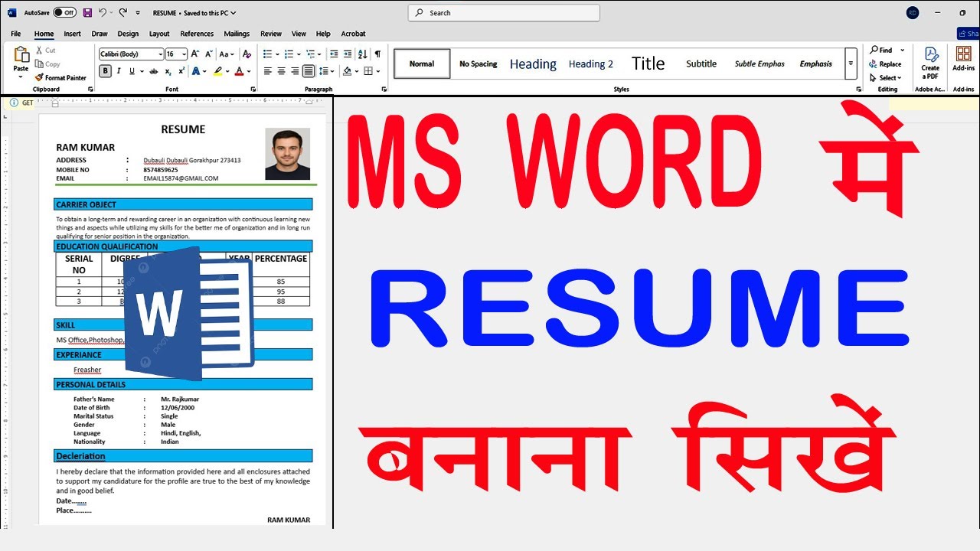Viewport: 980px width, 551px height.
Task: Click the Sort A-Z icon
Action: tap(363, 54)
